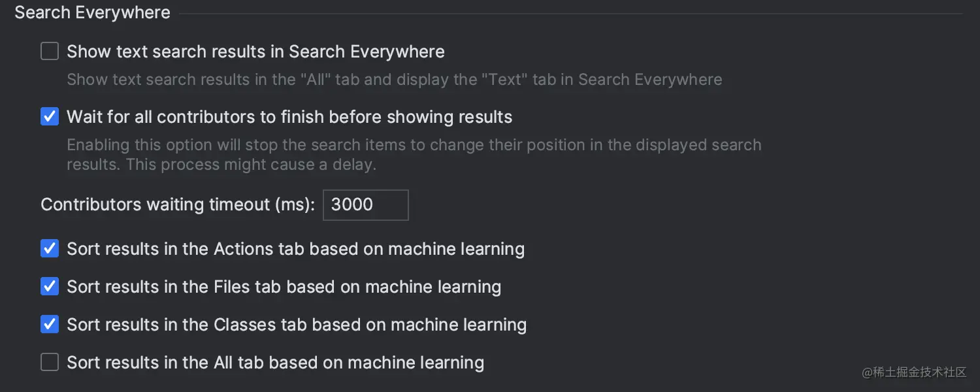Click the "Search Everywhere" section header

pos(91,12)
